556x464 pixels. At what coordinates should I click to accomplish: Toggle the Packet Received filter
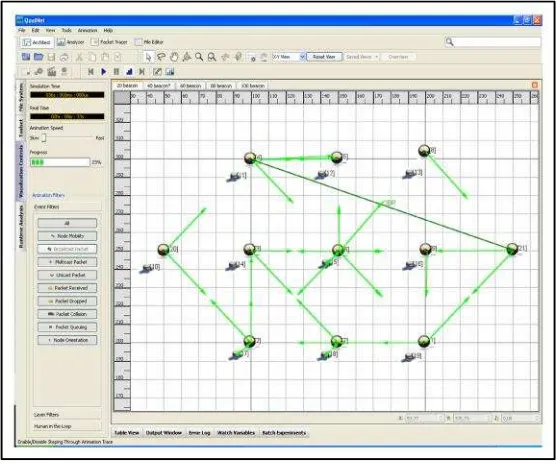pos(67,288)
